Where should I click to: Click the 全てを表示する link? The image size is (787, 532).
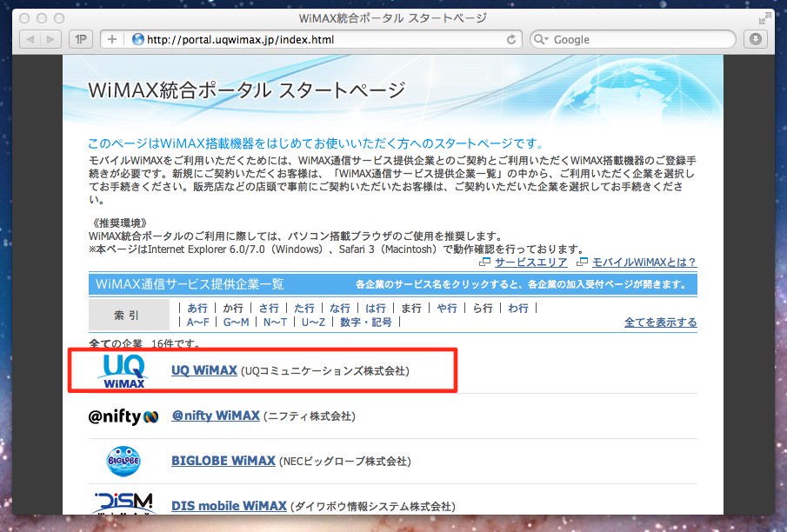[x=661, y=323]
